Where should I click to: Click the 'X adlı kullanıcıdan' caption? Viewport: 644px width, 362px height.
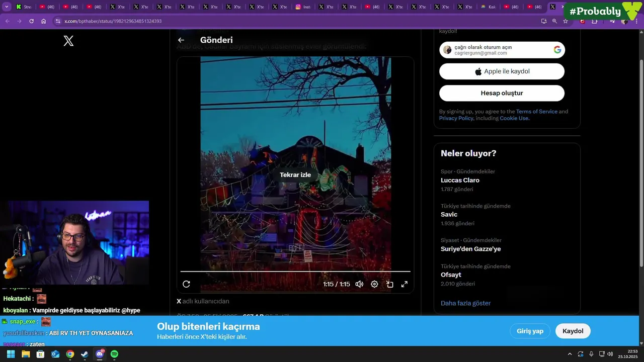tap(203, 301)
